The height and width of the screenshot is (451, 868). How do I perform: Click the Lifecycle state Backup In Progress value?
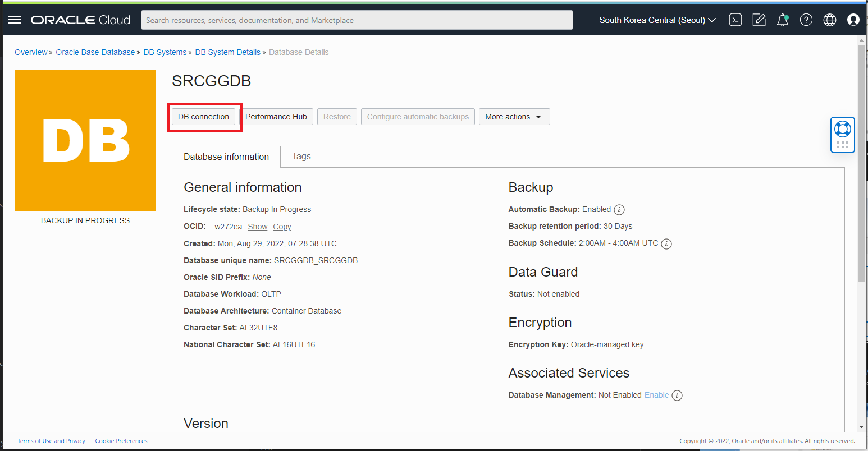coord(277,209)
